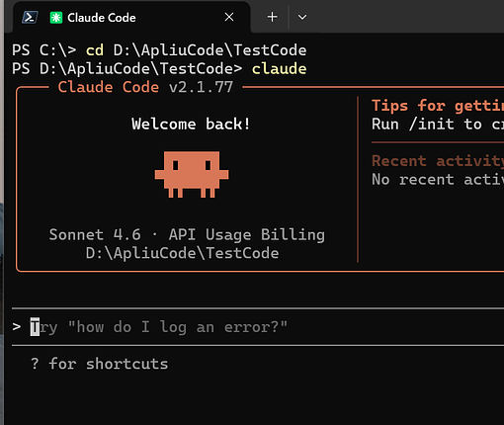Click the "Welcome back!" heading
Screen dimensions: 504x425
click(x=191, y=125)
